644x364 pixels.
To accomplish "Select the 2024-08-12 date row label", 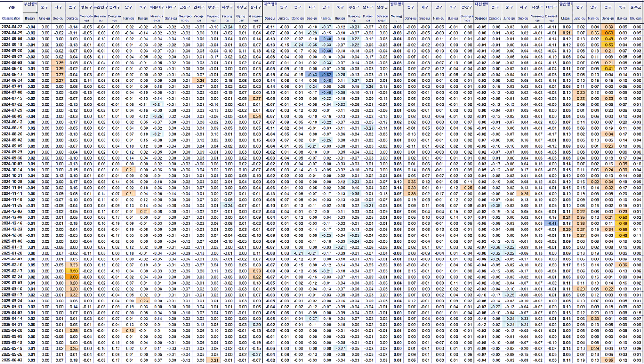I will pyautogui.click(x=11, y=122).
